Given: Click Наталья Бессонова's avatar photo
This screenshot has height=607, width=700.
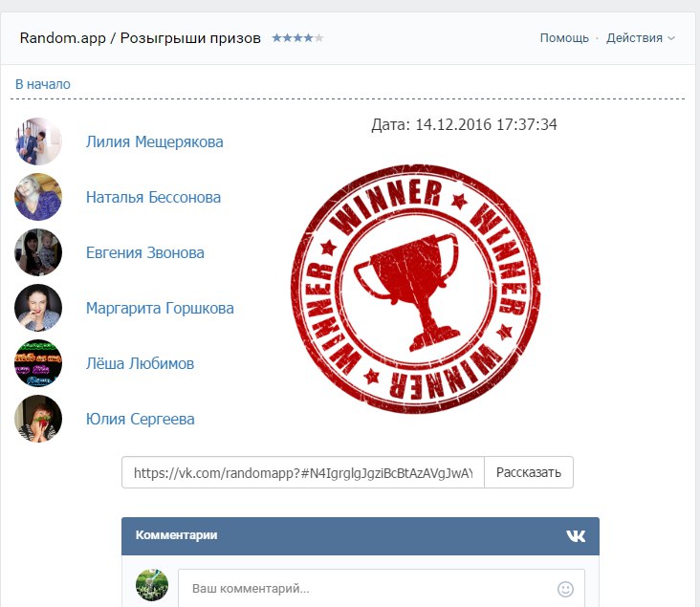Looking at the screenshot, I should pos(38,197).
